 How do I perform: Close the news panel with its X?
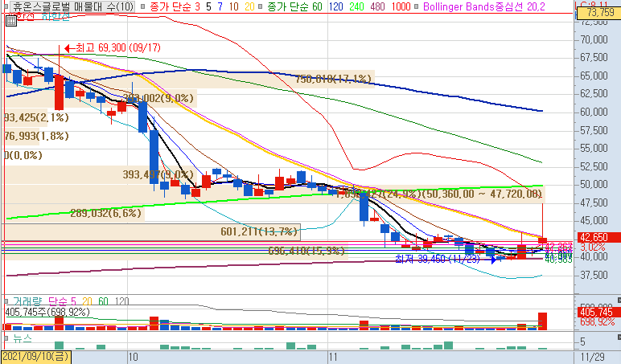(619, 337)
